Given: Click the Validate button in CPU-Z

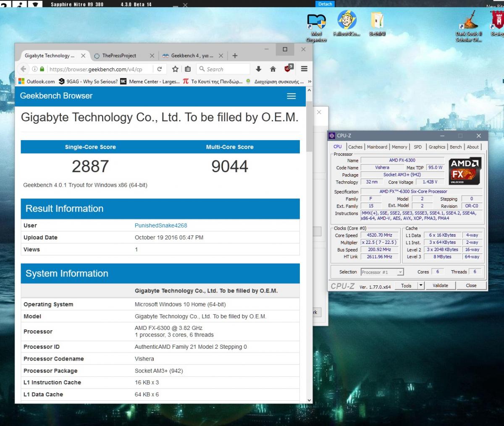Looking at the screenshot, I should pos(440,285).
